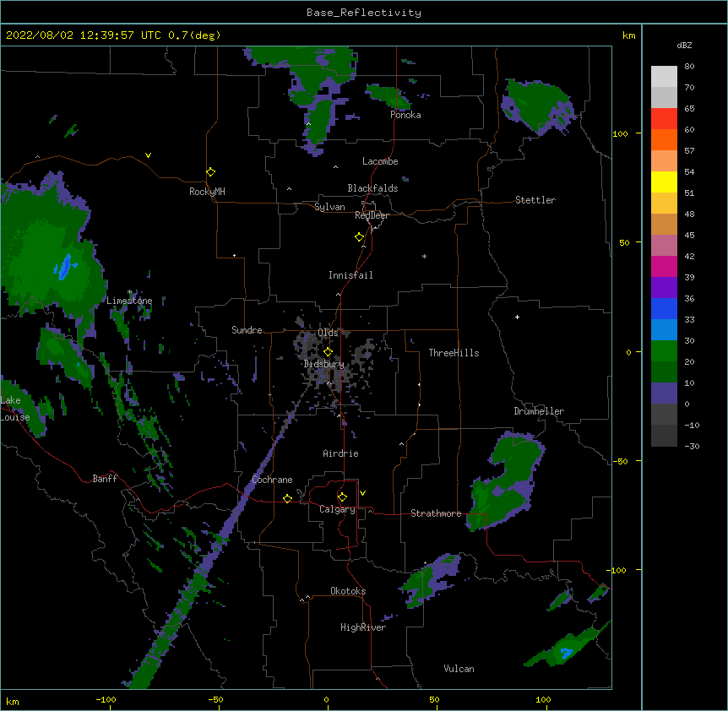Click the bright green 20-30 dBZ legend swatch
This screenshot has width=728, height=711.
664,351
